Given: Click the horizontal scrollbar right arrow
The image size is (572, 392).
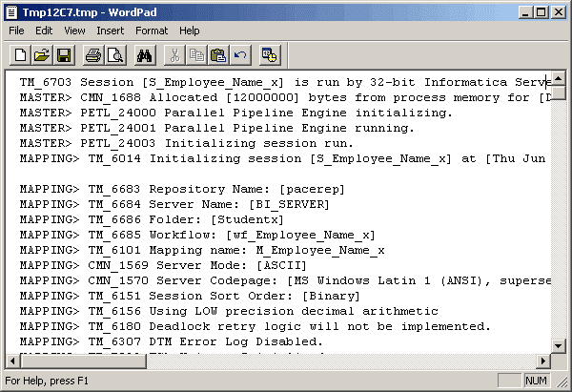Looking at the screenshot, I should (x=543, y=361).
